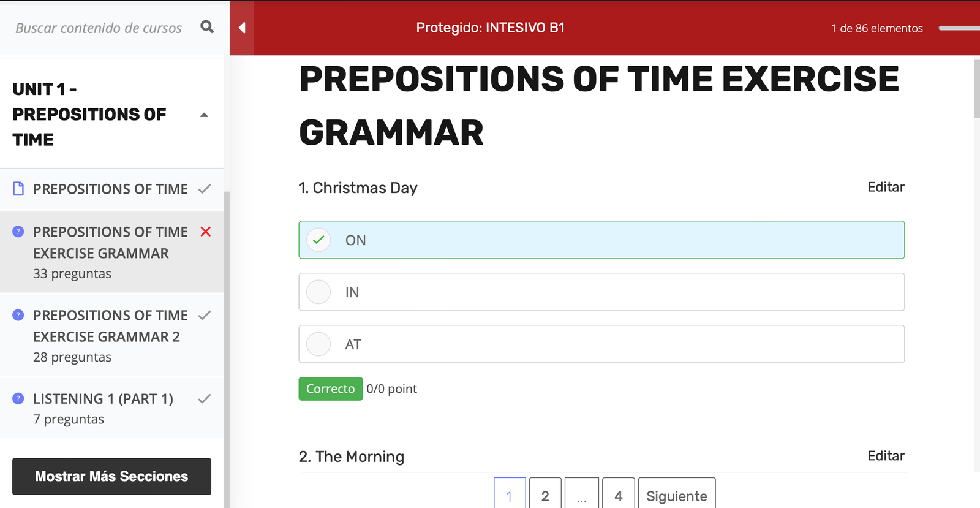Click Mostrar Más Secciones button

[x=111, y=476]
